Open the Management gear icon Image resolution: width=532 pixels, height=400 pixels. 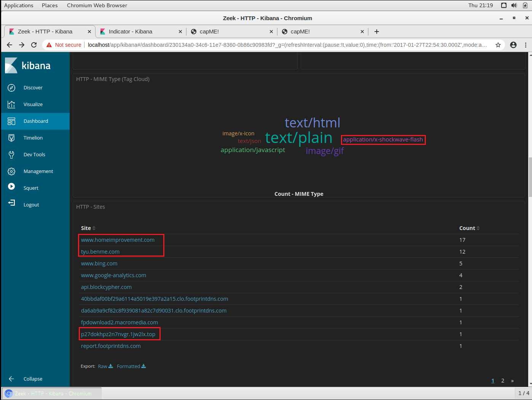click(x=11, y=171)
